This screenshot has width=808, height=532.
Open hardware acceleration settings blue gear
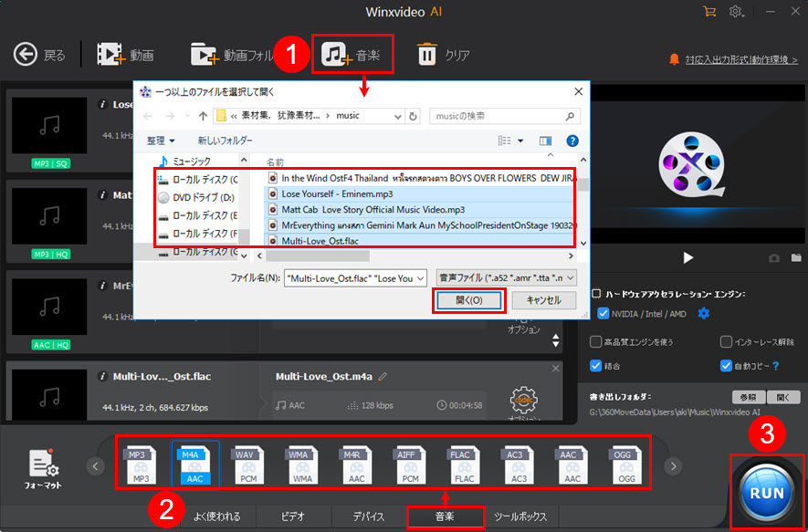[x=703, y=313]
